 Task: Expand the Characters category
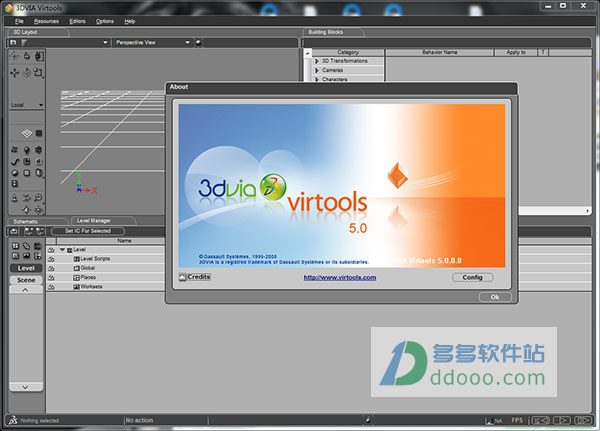point(317,80)
